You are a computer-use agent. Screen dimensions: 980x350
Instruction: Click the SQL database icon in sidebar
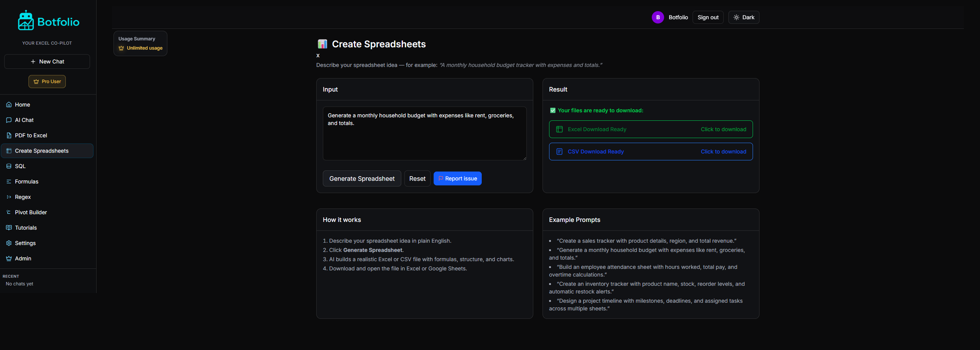(x=9, y=166)
